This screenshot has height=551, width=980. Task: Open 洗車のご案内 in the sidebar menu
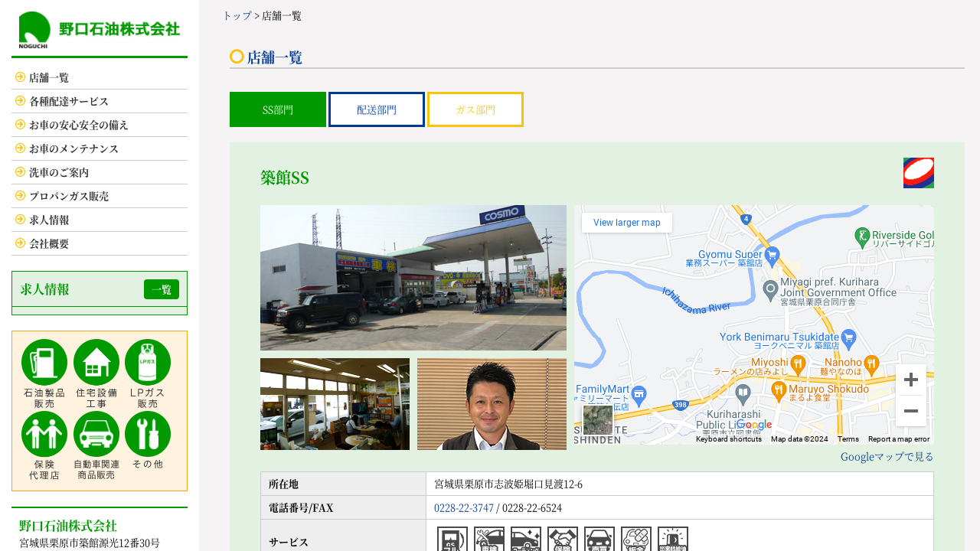(59, 172)
